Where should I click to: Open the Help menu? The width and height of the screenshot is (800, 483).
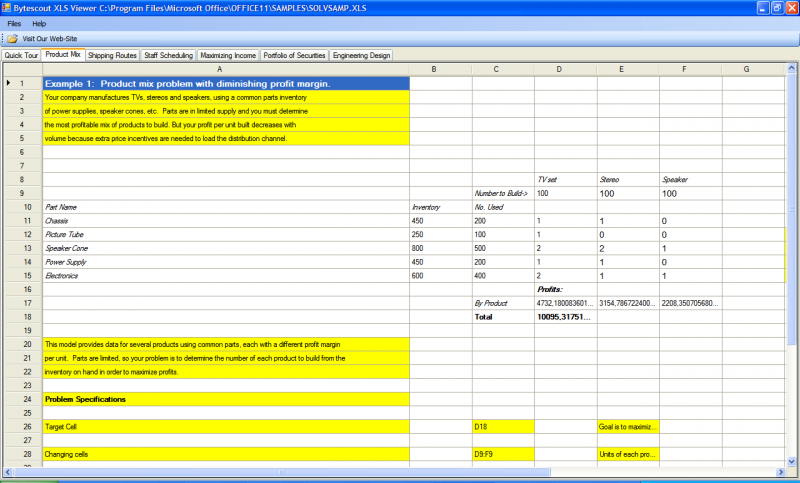(x=39, y=23)
